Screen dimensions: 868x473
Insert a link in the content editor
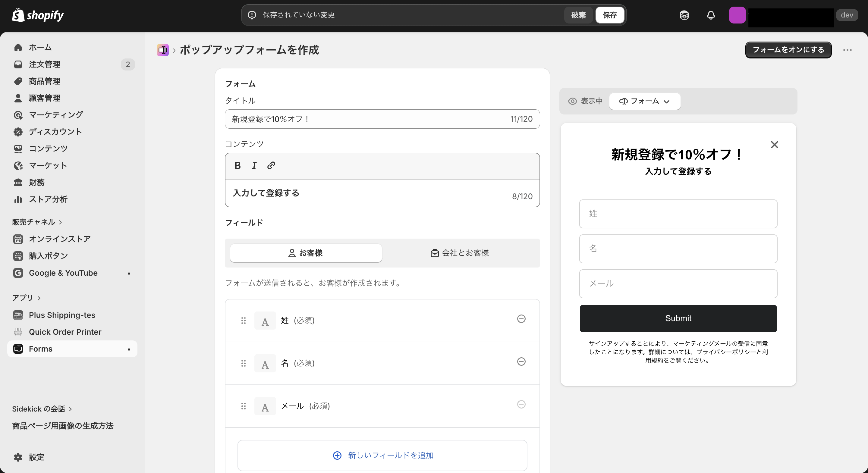pyautogui.click(x=271, y=165)
